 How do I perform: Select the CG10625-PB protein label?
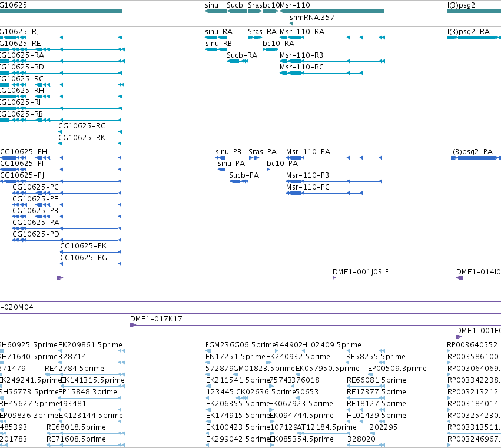pos(35,211)
